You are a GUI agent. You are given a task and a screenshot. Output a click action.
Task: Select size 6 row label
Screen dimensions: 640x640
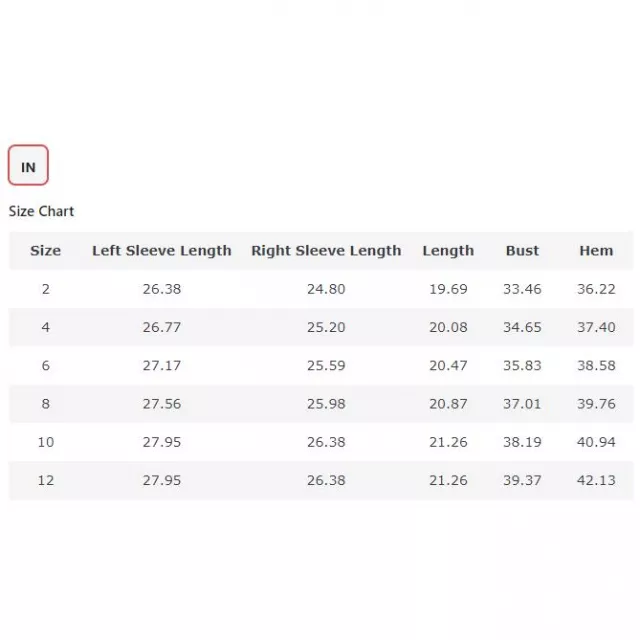[46, 366]
